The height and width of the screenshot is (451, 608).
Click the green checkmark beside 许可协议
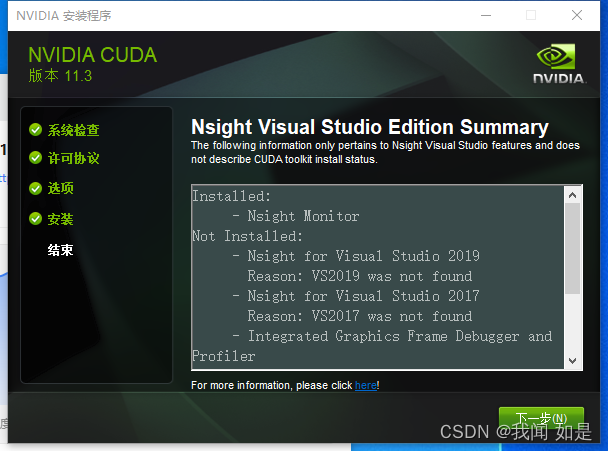(x=35, y=158)
